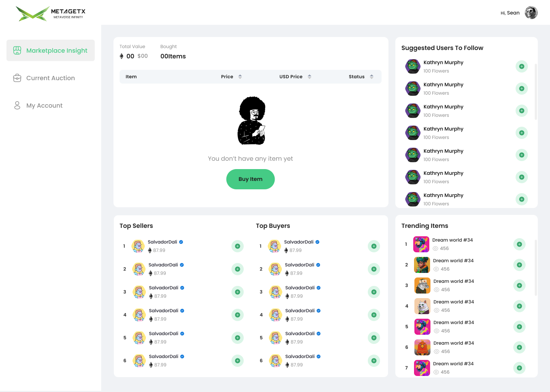Click the Marketplace Insight storefront icon
The height and width of the screenshot is (392, 550).
(x=17, y=50)
